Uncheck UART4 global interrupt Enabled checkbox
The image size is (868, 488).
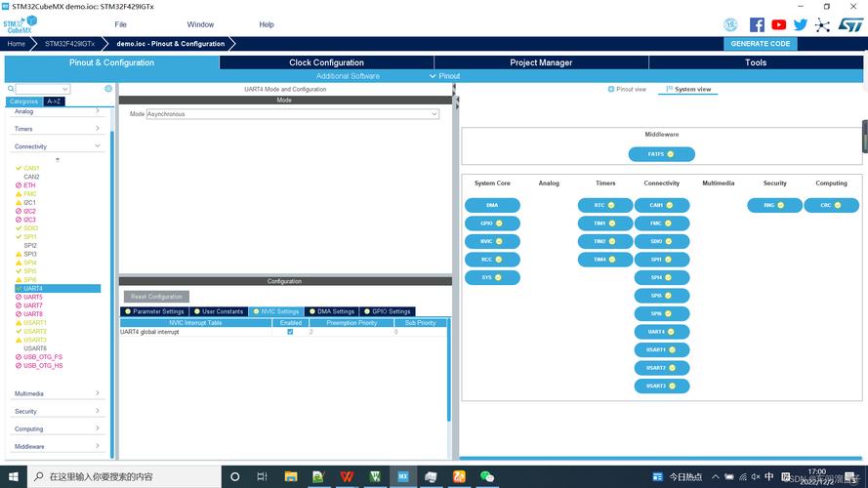290,332
